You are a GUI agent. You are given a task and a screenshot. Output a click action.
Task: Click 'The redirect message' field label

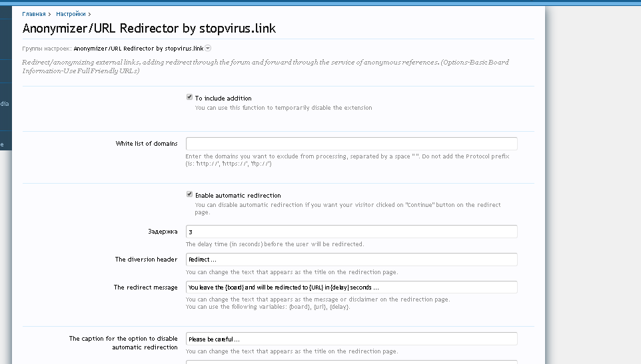click(145, 287)
